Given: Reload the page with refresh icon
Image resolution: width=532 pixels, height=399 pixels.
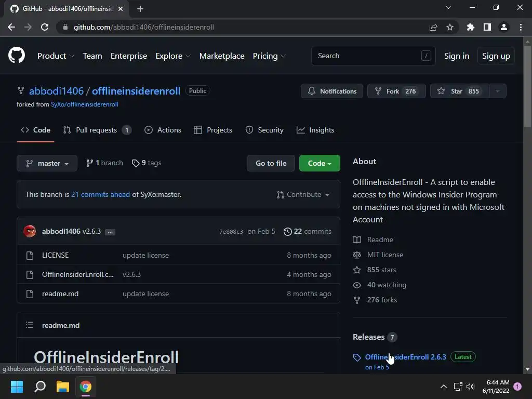Looking at the screenshot, I should 45,27.
